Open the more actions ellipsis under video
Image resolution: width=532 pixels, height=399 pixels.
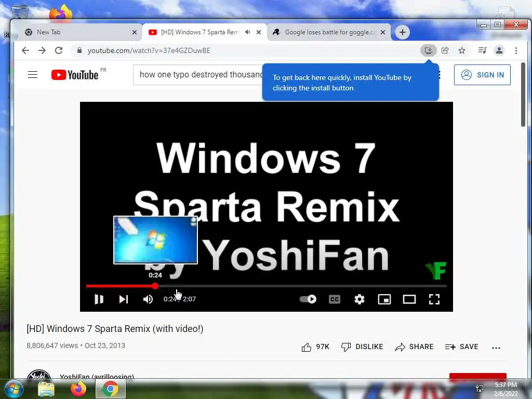pos(496,348)
